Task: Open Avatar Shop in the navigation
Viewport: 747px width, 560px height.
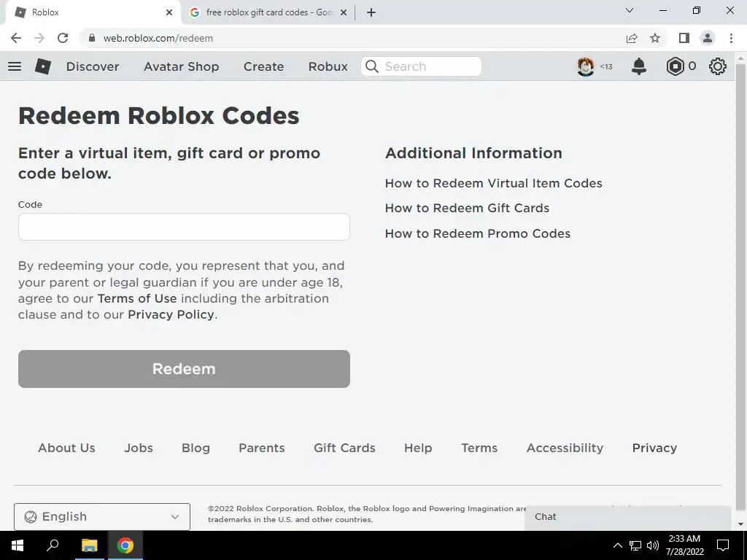Action: coord(182,66)
